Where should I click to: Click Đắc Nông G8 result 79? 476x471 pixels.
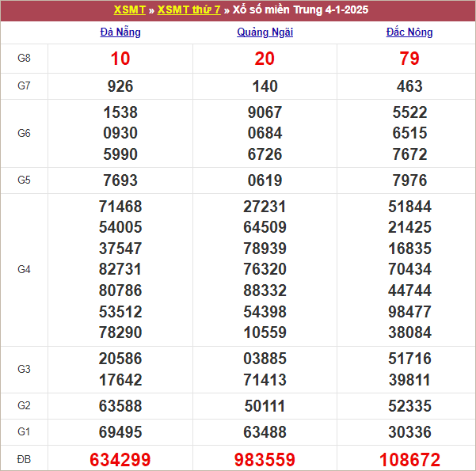[x=409, y=59]
